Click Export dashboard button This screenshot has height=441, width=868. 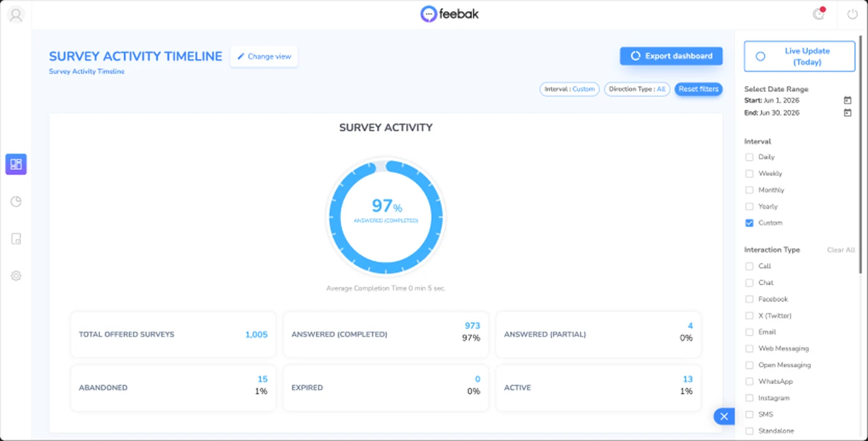(x=671, y=56)
